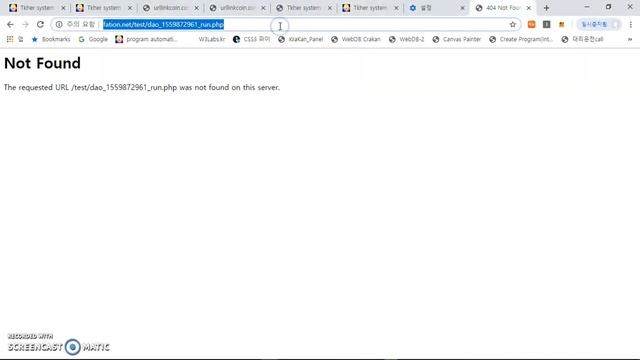
Task: Click the forward navigation arrow
Action: click(25, 24)
